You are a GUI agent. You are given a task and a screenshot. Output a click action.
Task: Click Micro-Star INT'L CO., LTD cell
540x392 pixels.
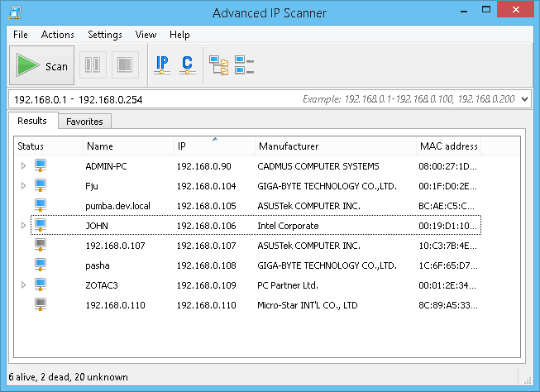tap(308, 305)
